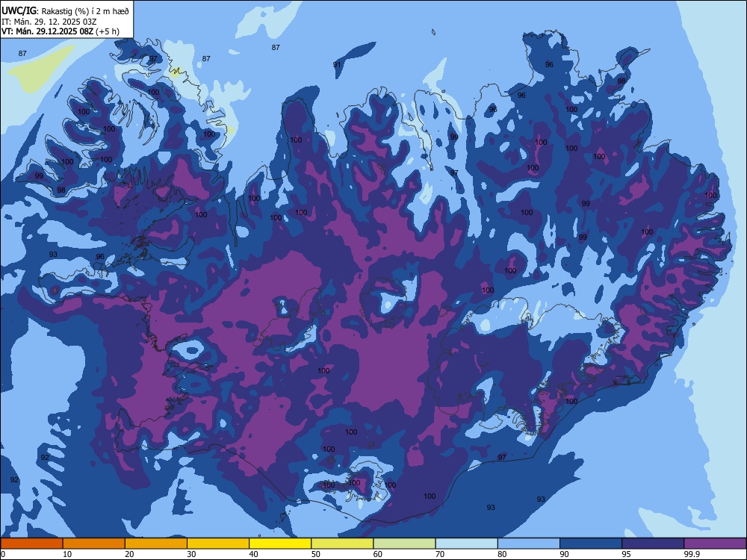This screenshot has width=747, height=560.
Task: Click the '10' legend scale label
Action: (x=67, y=554)
